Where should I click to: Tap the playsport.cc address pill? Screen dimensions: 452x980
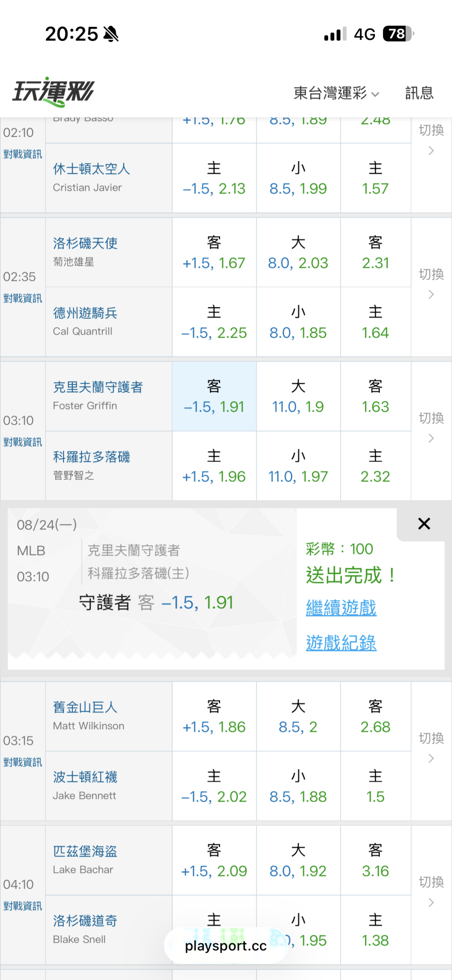226,946
